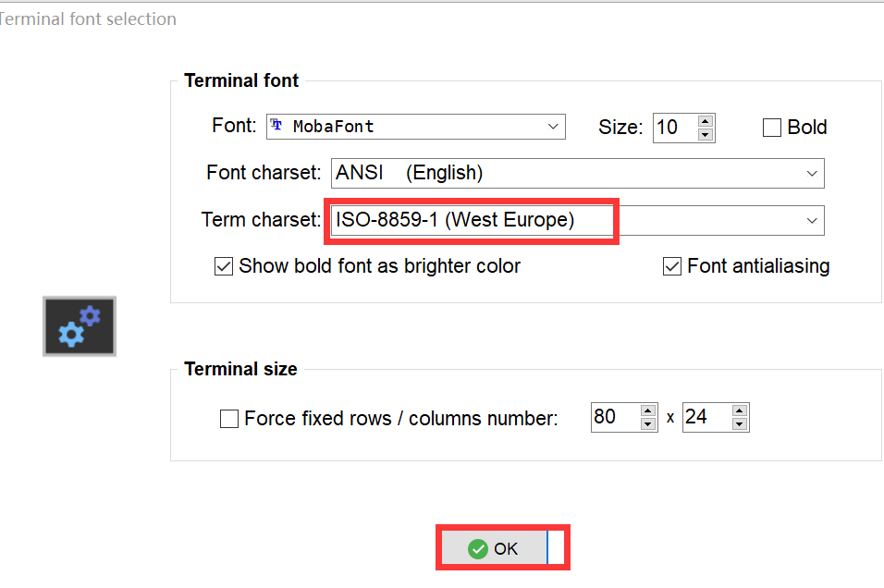Decrease the rows value of 24
This screenshot has width=884, height=588.
(x=739, y=424)
